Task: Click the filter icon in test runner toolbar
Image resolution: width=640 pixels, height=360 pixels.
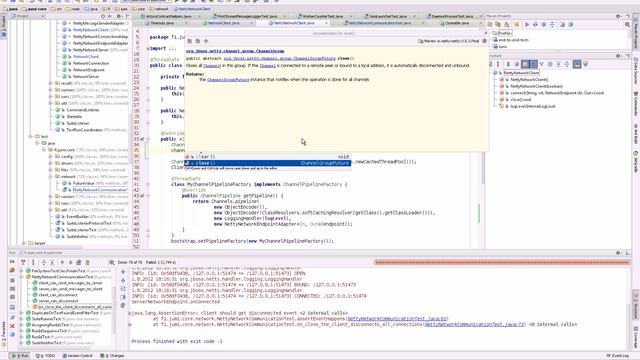Action: click(23, 262)
